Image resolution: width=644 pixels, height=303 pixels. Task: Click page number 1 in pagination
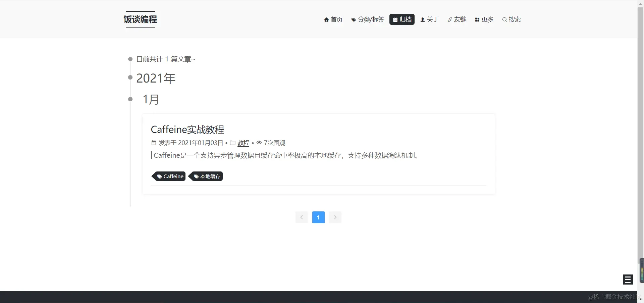318,217
